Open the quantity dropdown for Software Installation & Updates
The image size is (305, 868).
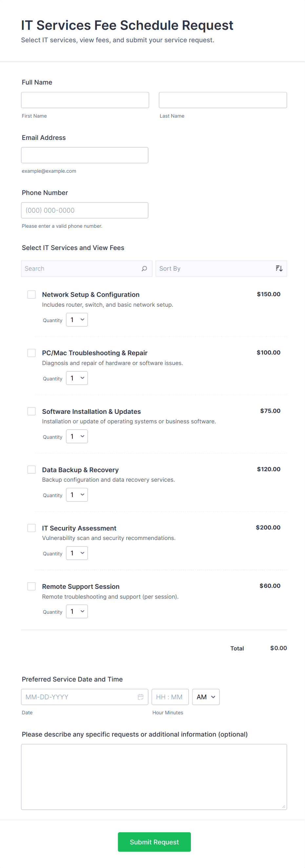click(x=77, y=436)
